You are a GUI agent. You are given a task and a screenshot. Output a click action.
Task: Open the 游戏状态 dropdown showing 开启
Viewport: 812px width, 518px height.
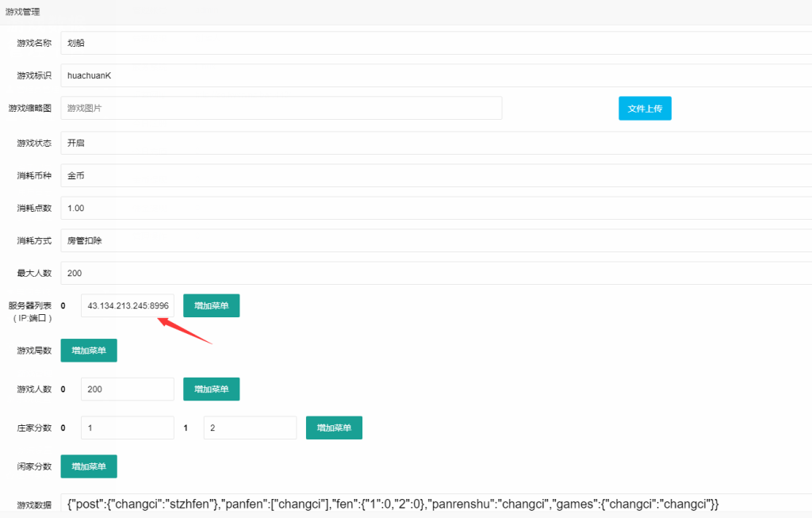point(435,143)
